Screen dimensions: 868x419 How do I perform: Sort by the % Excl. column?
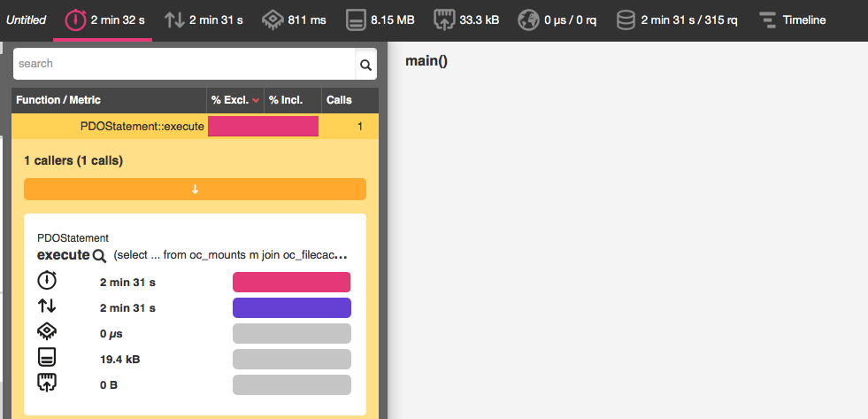(x=235, y=100)
